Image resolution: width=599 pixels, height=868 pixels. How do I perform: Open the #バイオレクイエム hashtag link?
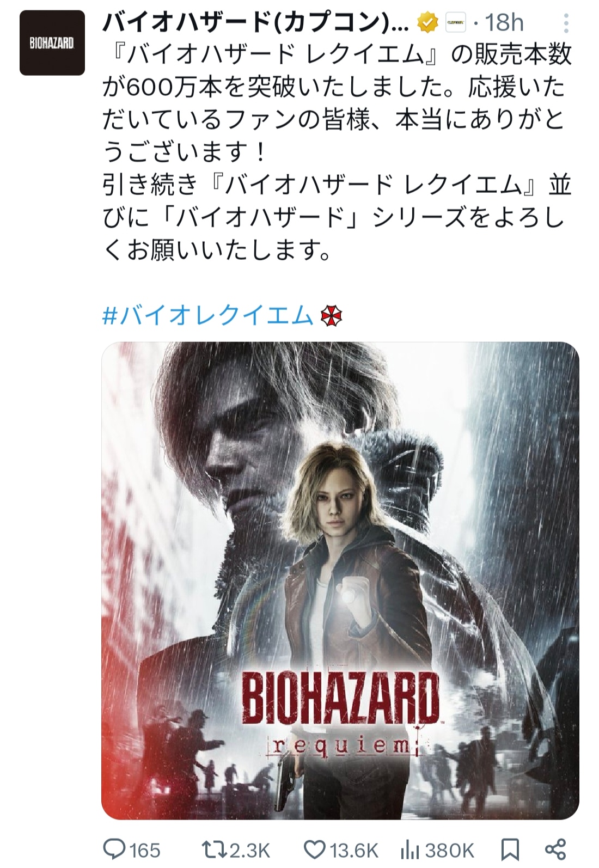208,316
